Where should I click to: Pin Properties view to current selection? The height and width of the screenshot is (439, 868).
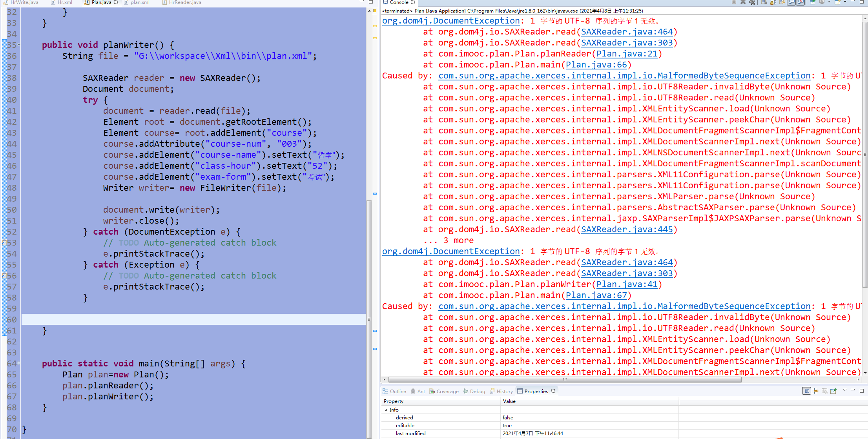click(x=833, y=391)
